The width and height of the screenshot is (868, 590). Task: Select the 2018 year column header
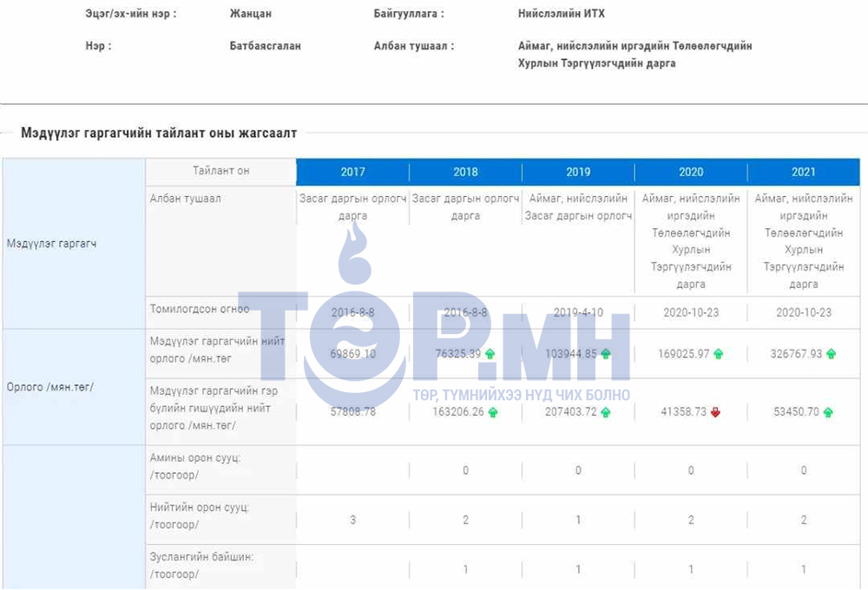pos(465,172)
